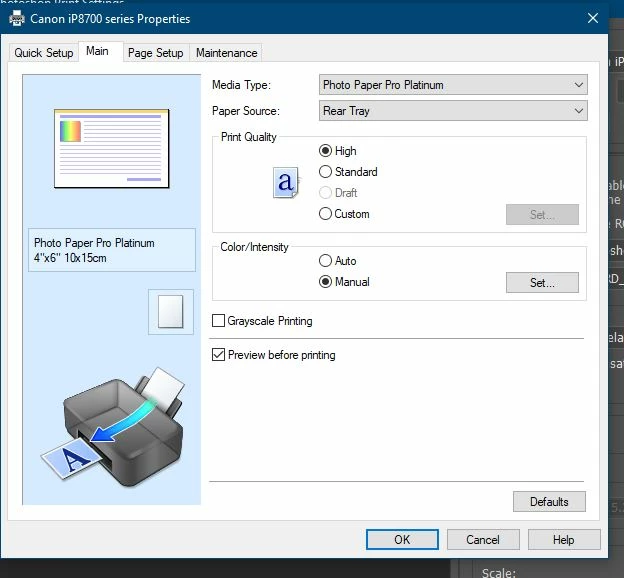The height and width of the screenshot is (578, 624).
Task: Click the printer paper feed illustration
Action: (x=113, y=426)
